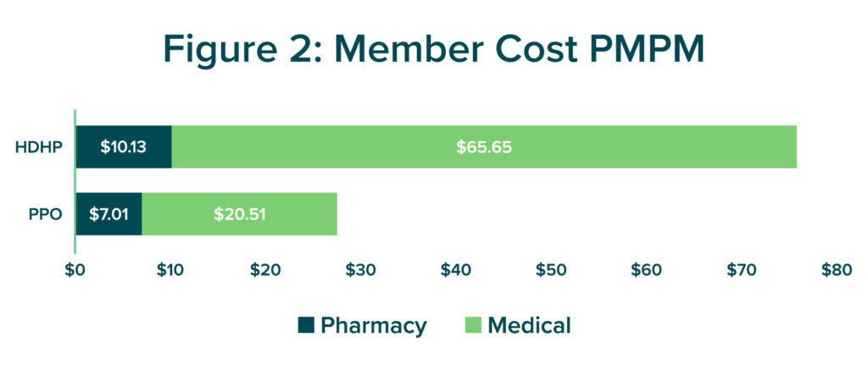Click the $0 axis tick label
The image size is (868, 365).
(x=75, y=270)
